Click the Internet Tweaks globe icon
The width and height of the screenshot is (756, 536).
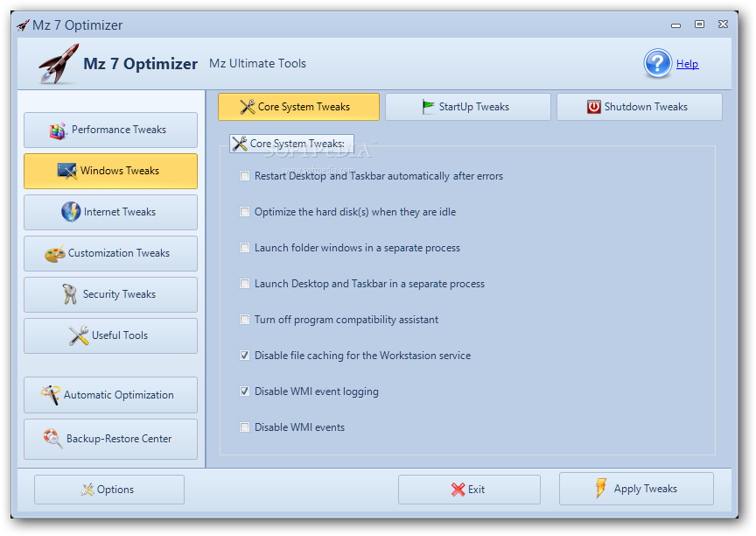(x=71, y=212)
